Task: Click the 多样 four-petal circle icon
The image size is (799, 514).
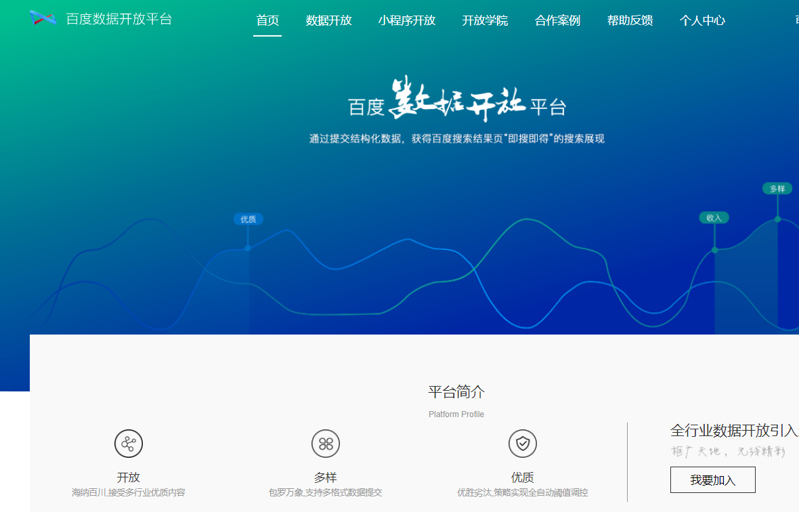Action: 326,444
